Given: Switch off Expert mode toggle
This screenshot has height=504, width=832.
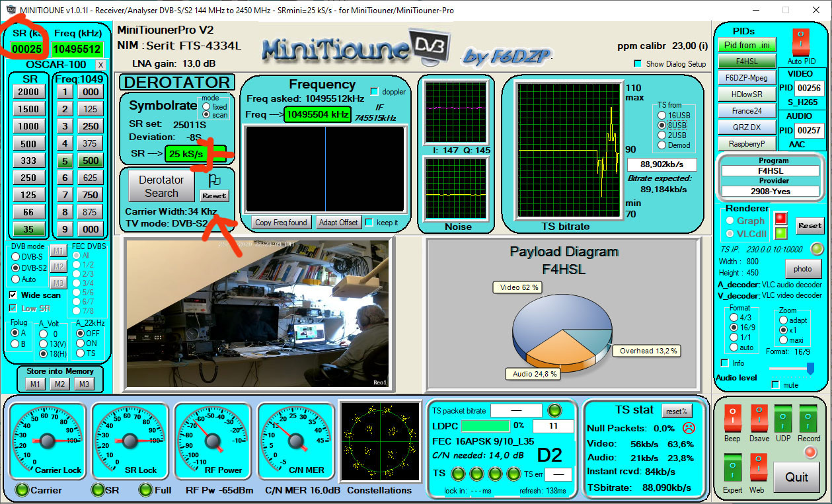Looking at the screenshot, I should [x=732, y=467].
